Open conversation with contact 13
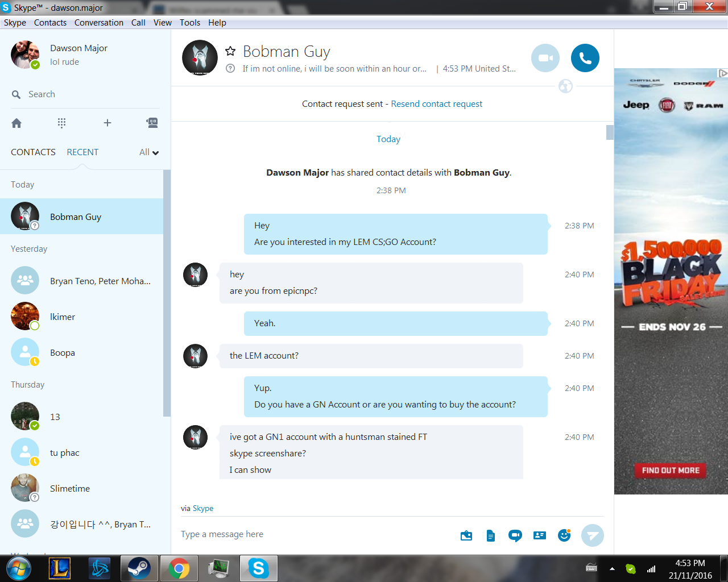 82,417
